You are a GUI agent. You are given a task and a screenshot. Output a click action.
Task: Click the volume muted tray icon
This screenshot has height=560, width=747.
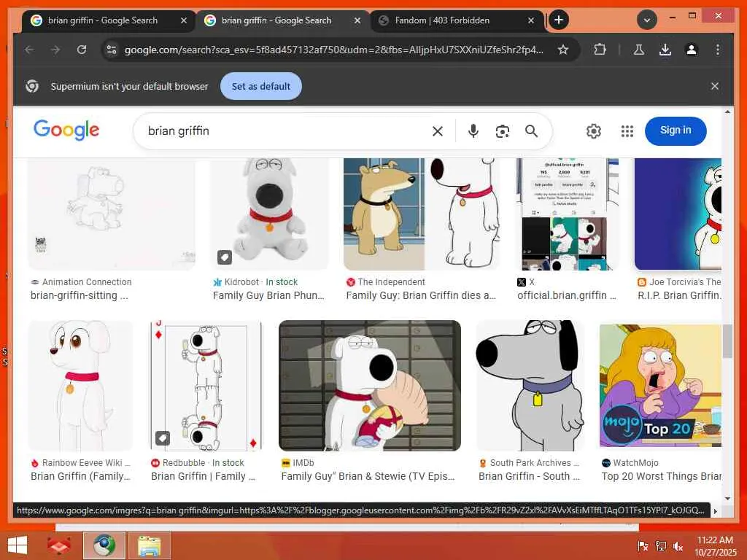[678, 546]
